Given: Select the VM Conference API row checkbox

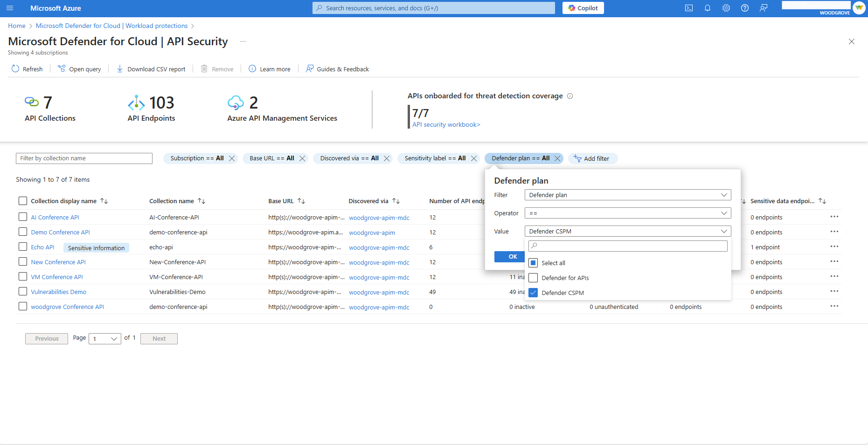Looking at the screenshot, I should tap(23, 276).
